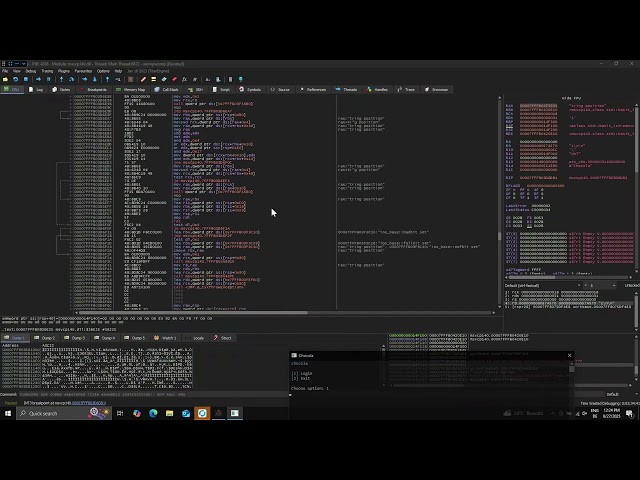The width and height of the screenshot is (640, 480).
Task: Open the Options menu
Action: tap(103, 71)
